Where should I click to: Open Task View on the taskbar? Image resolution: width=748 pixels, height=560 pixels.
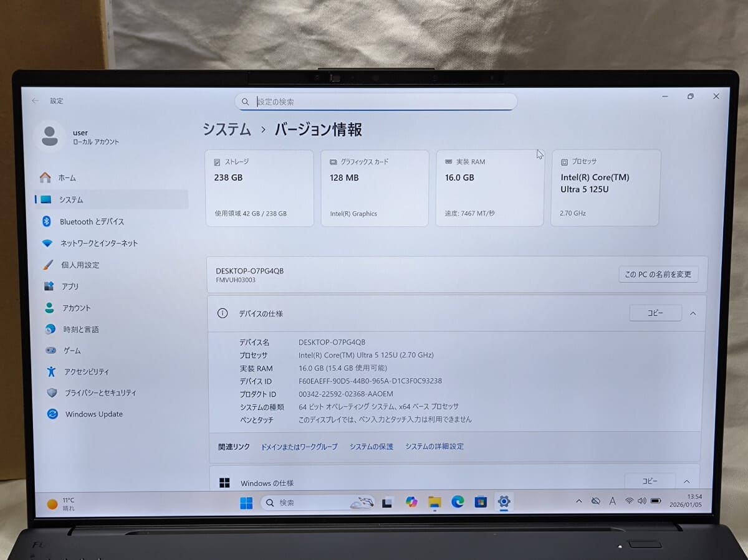tap(387, 503)
